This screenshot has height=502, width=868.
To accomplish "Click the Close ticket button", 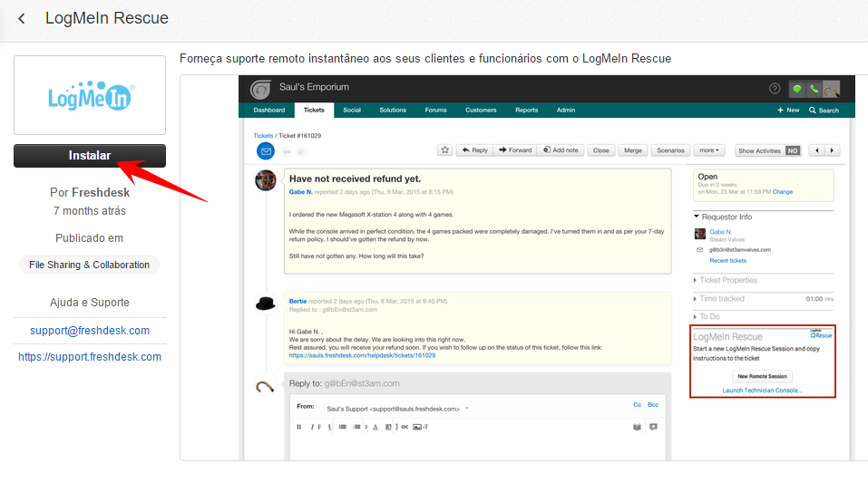I will tap(600, 150).
